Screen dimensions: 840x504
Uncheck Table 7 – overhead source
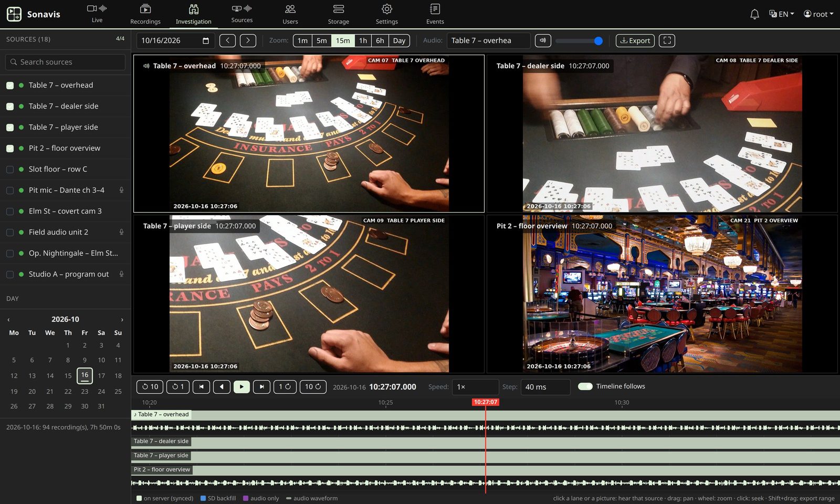coord(10,85)
